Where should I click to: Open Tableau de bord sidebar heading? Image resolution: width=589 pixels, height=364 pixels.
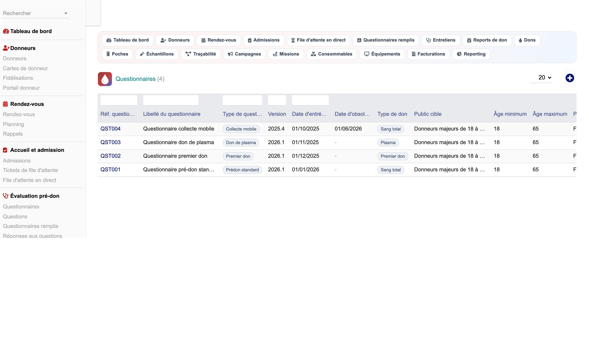pyautogui.click(x=31, y=31)
